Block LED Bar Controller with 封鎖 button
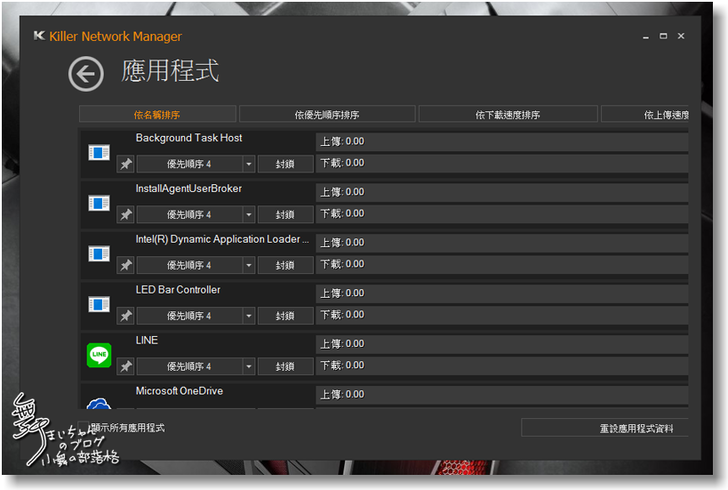728x490 pixels. [285, 316]
